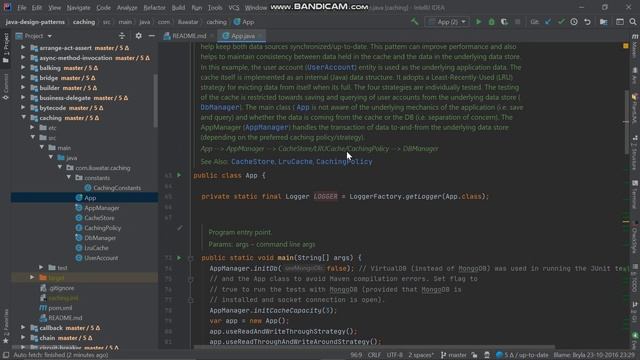Open the Project tool window stripe button
Viewport: 640px width, 360px height.
5,48
